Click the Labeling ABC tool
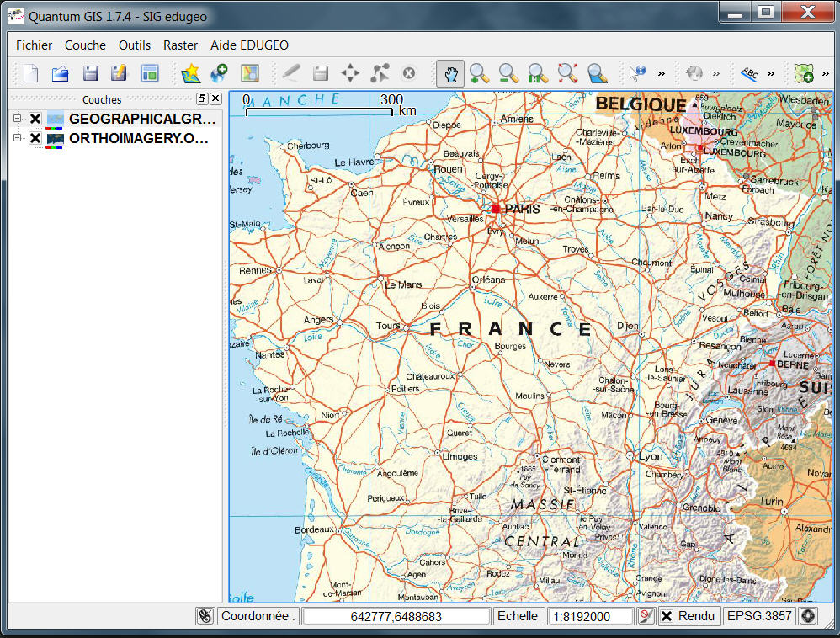 [x=748, y=73]
